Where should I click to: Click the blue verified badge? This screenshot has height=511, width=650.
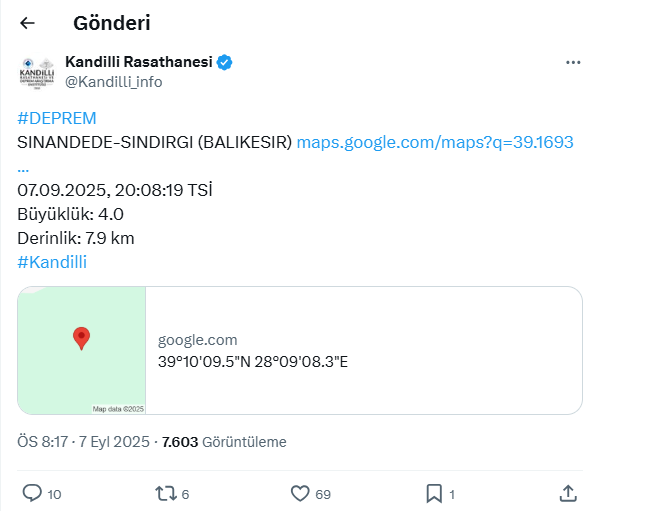[x=225, y=63]
